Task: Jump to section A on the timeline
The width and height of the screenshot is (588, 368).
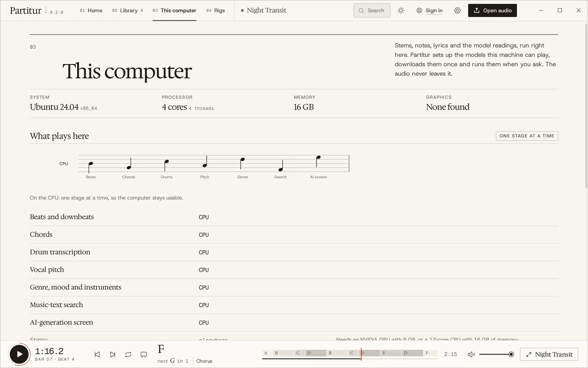Action: tap(267, 353)
